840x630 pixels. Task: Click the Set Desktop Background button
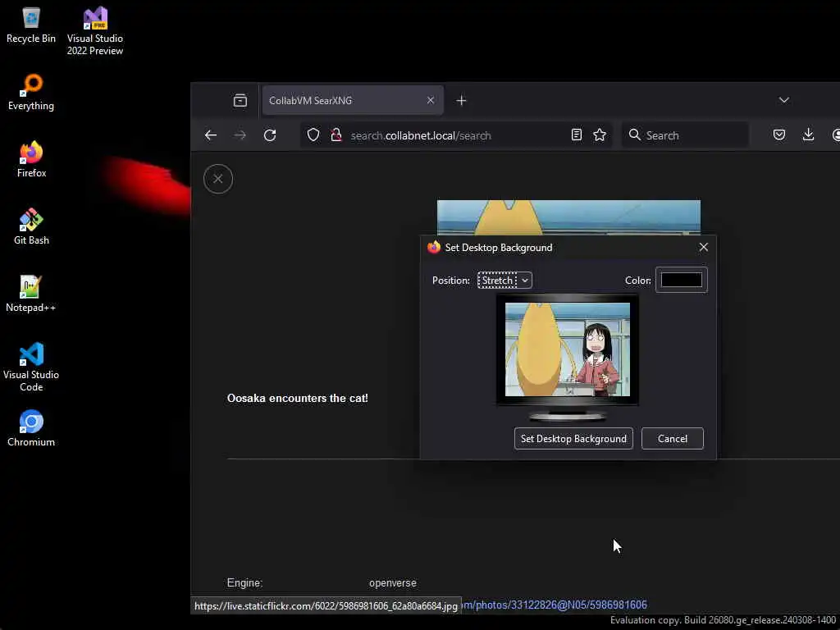pyautogui.click(x=573, y=439)
